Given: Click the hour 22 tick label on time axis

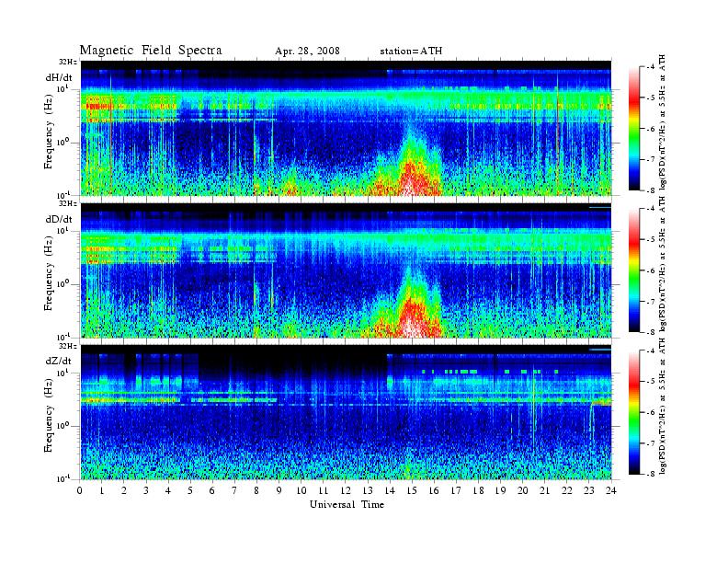Looking at the screenshot, I should coord(567,490).
